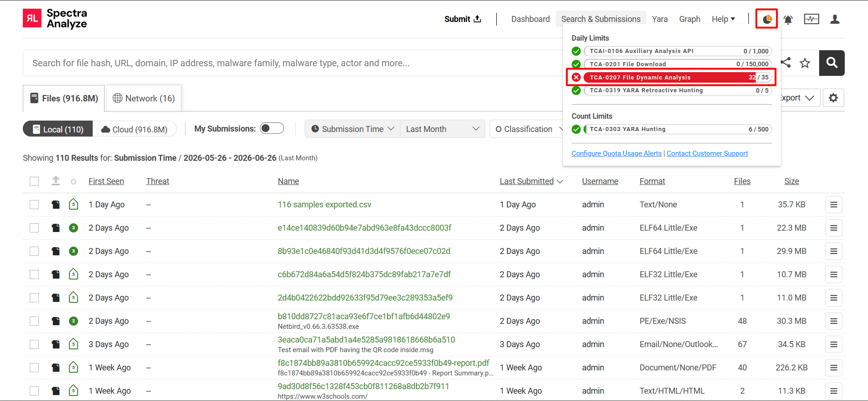Click classification badge for e14ce140839d row

pos(74,228)
